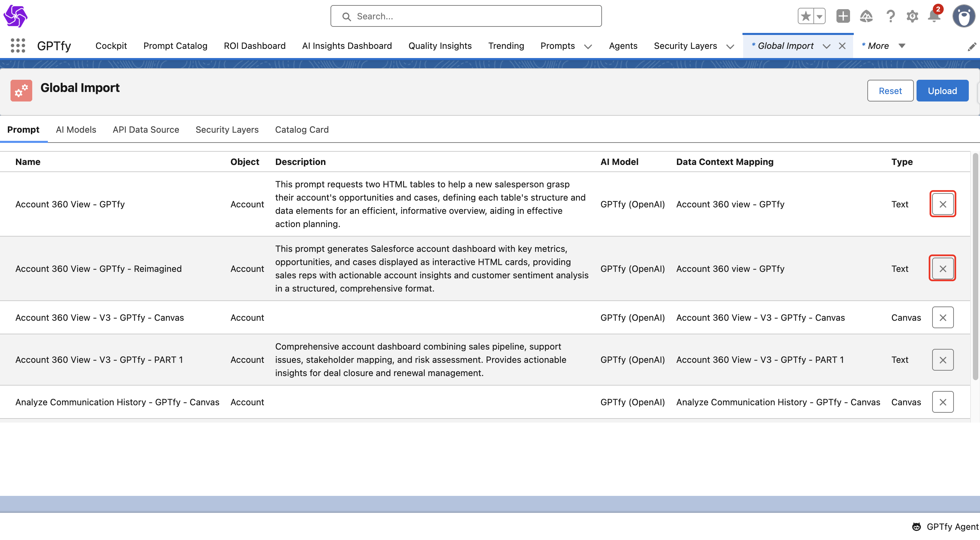This screenshot has width=980, height=540.
Task: Click the Help question mark icon
Action: pos(890,16)
